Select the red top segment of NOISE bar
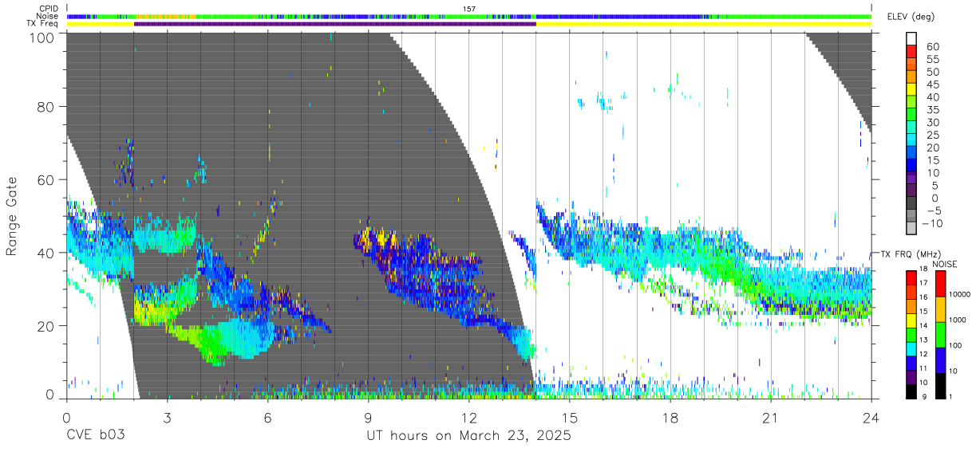Viewport: 980px width, 452px height. 939,283
